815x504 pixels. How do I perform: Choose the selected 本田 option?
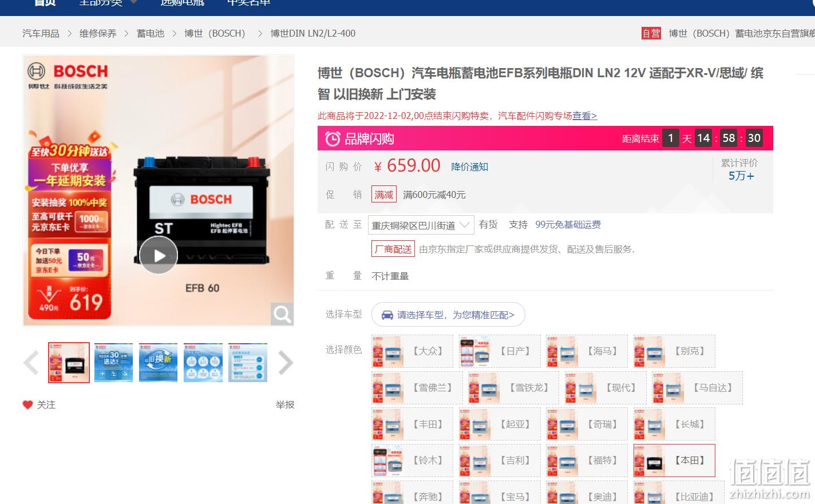point(674,461)
